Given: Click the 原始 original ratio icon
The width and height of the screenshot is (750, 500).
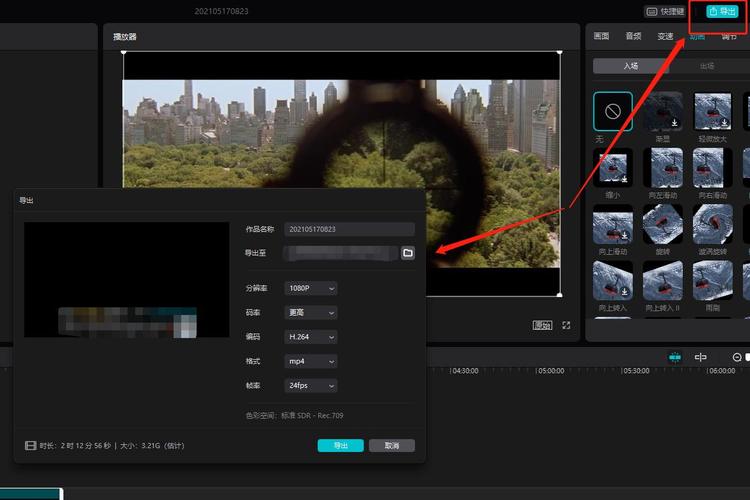Looking at the screenshot, I should [x=542, y=325].
